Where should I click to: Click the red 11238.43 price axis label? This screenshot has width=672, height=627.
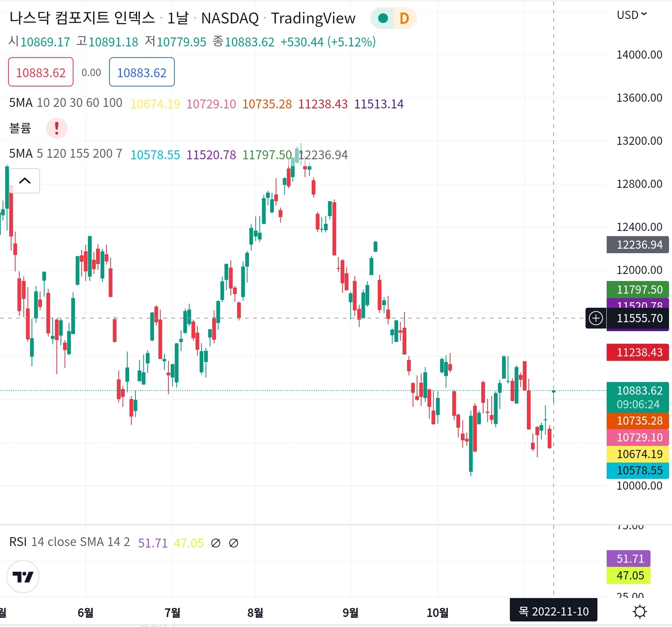coord(638,352)
